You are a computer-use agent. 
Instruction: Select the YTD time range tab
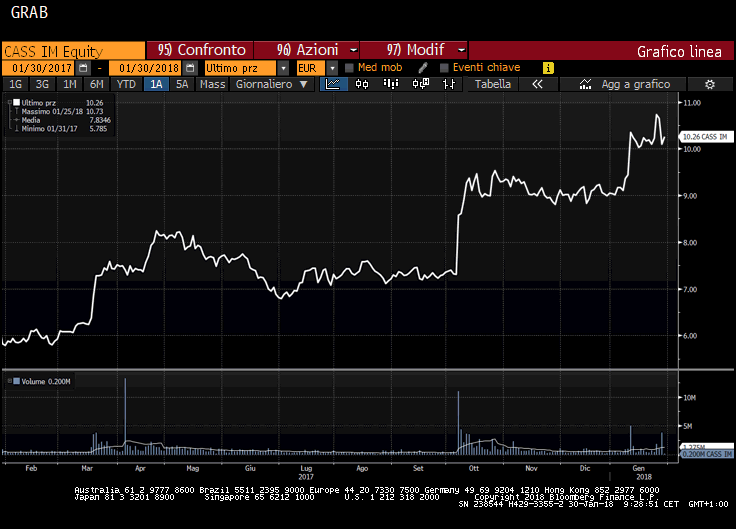click(x=126, y=85)
